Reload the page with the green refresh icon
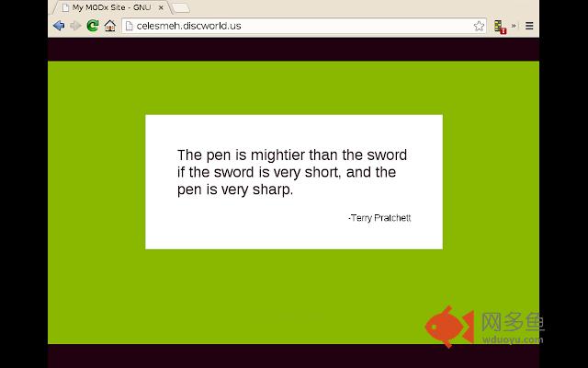The image size is (588, 368). click(x=93, y=26)
